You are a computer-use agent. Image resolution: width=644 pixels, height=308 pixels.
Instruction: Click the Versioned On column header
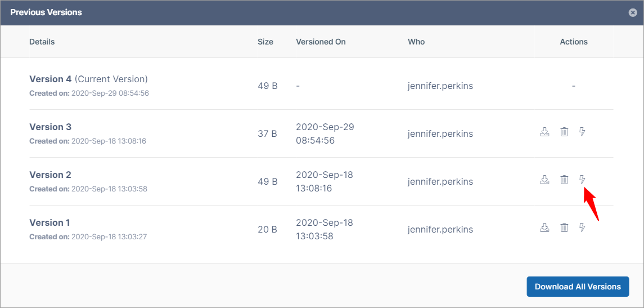(x=321, y=42)
